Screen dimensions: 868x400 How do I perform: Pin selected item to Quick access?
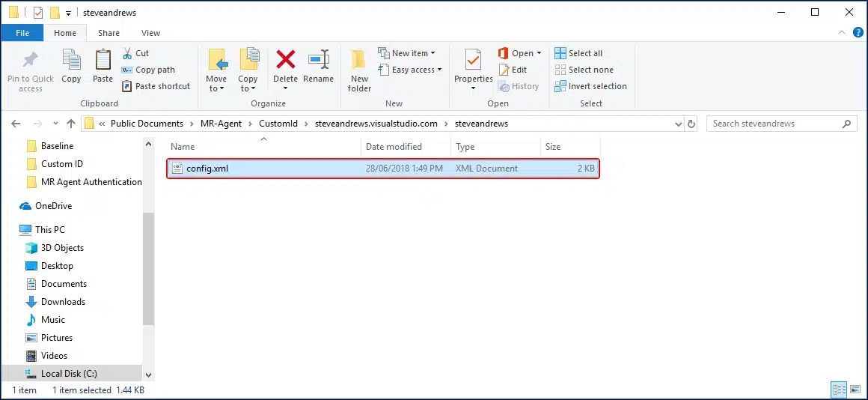coord(31,70)
